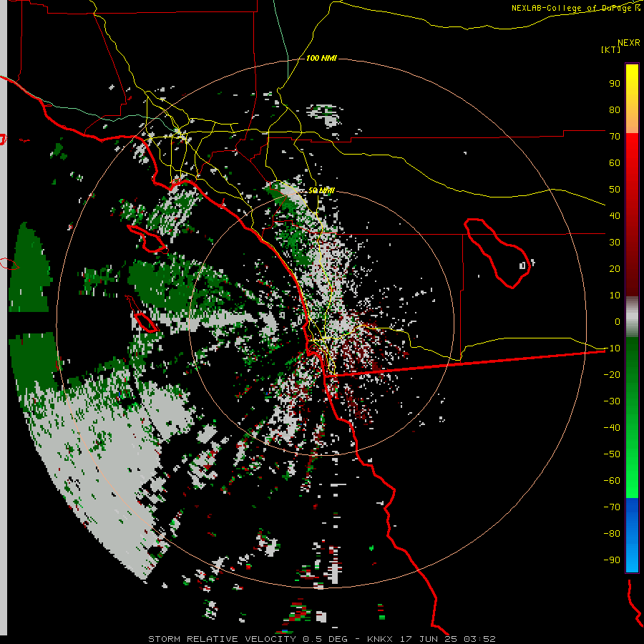The image size is (644, 644).
Task: Click the -30 knot scale value
Action: coord(612,401)
